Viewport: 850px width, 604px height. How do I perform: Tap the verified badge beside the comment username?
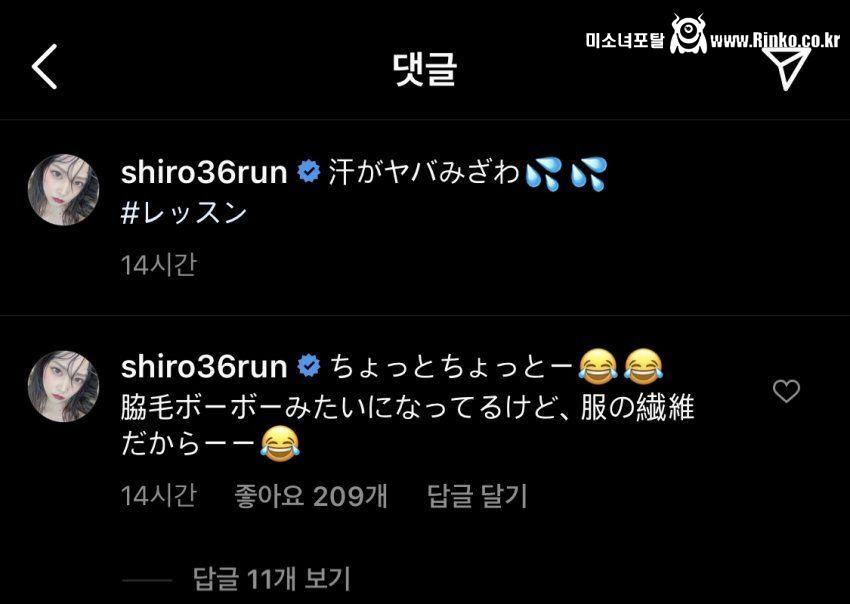308,367
